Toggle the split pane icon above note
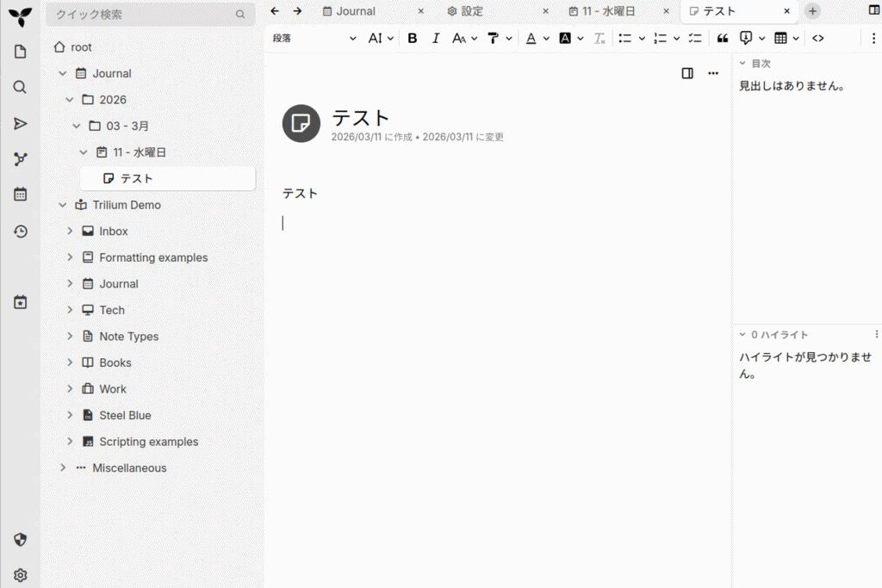Viewport: 882px width, 588px height. pos(687,73)
